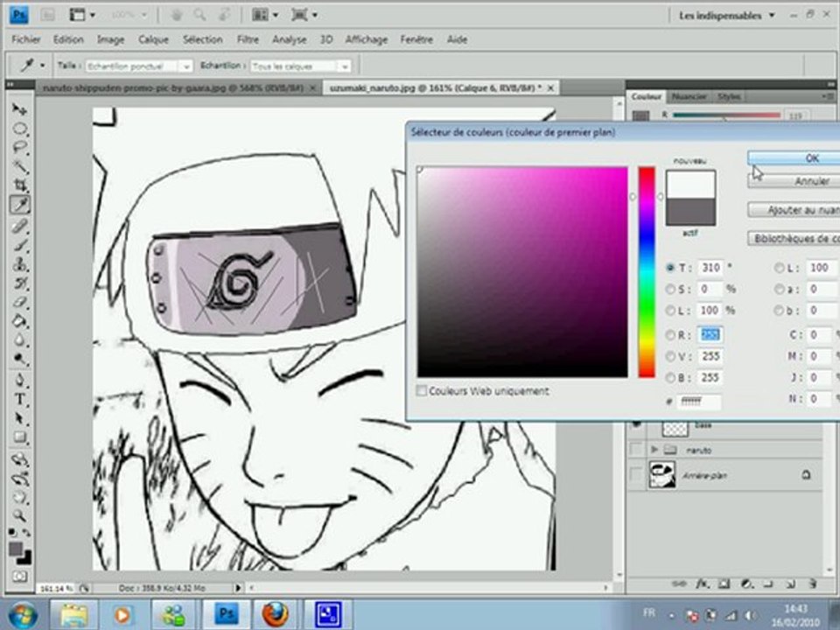Select the Hand tool in toolbox
Viewport: 840px width, 630px height.
pyautogui.click(x=20, y=497)
